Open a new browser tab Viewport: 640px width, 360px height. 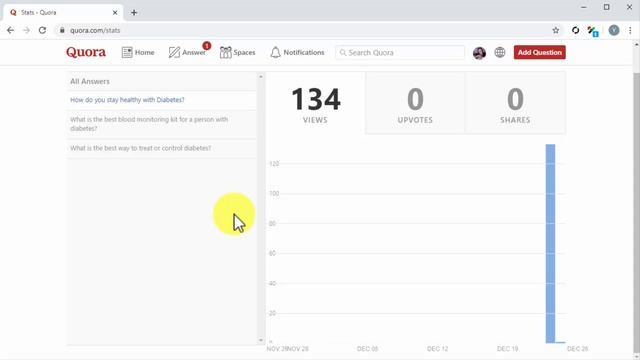click(134, 13)
